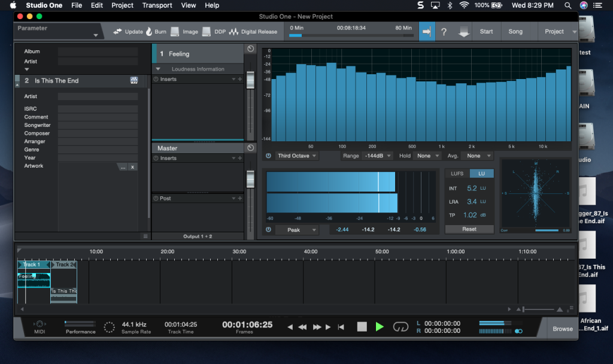Adjust the Master volume fader
613x364 pixels.
(x=250, y=179)
